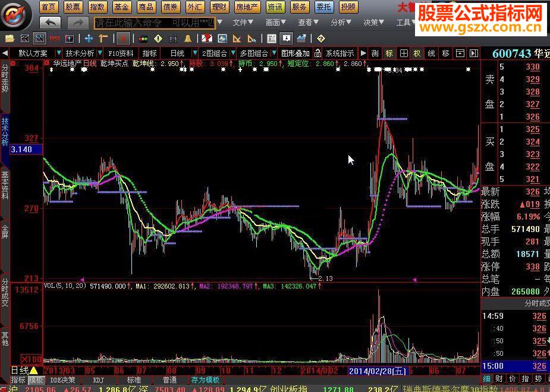
Task: Click the 系统指示 button
Action: point(340,54)
